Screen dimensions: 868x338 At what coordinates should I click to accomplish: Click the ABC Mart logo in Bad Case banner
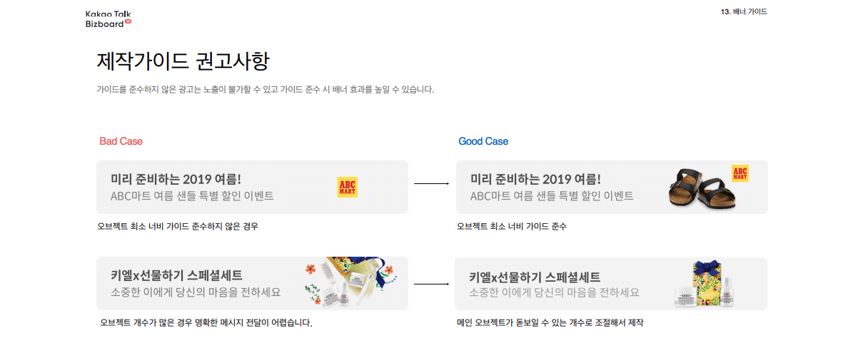[347, 188]
